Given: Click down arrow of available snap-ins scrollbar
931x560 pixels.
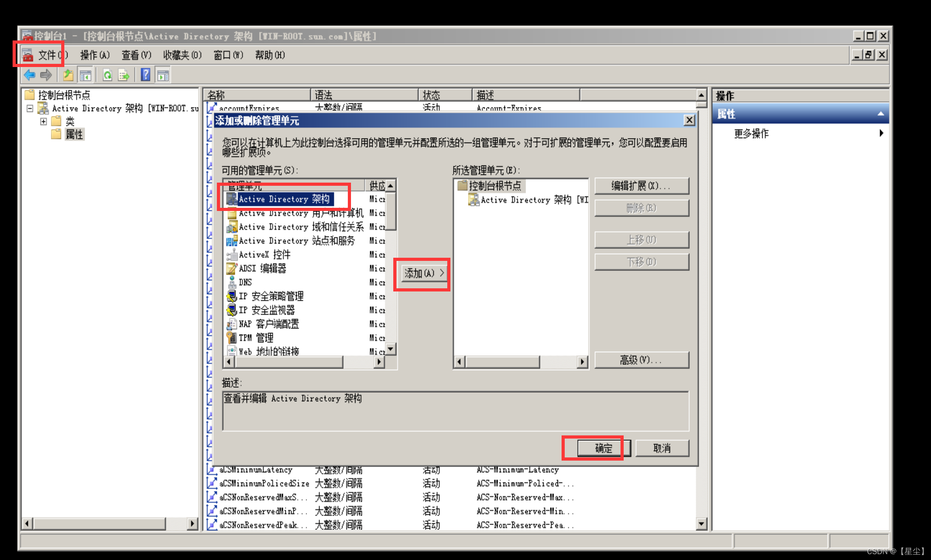Looking at the screenshot, I should [x=391, y=349].
